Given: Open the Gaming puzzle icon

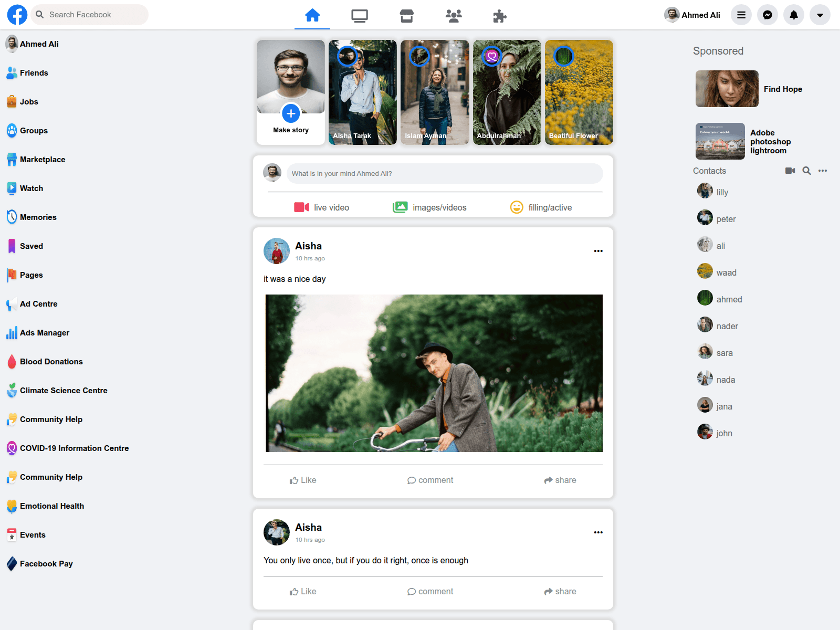Looking at the screenshot, I should [x=499, y=16].
